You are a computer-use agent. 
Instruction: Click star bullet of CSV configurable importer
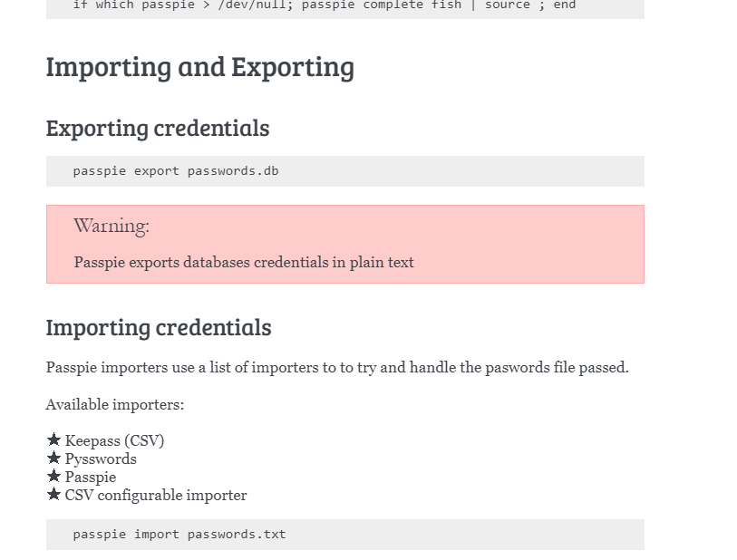[53, 495]
